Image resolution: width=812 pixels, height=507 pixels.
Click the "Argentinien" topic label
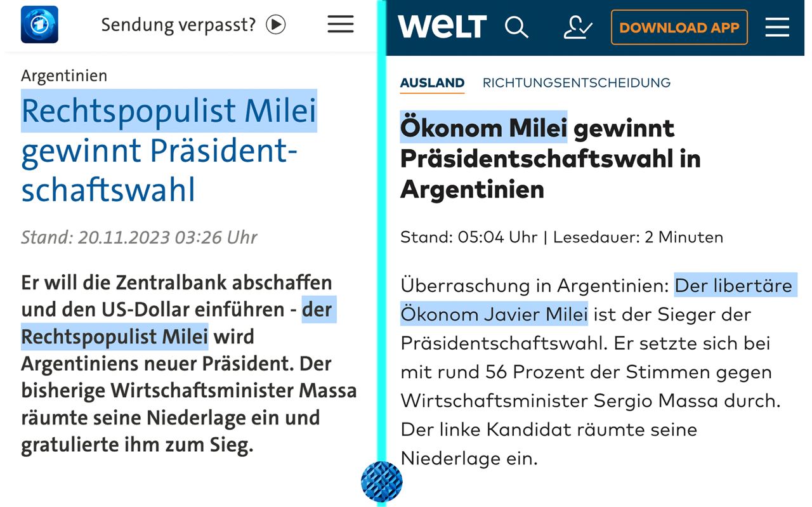point(64,76)
